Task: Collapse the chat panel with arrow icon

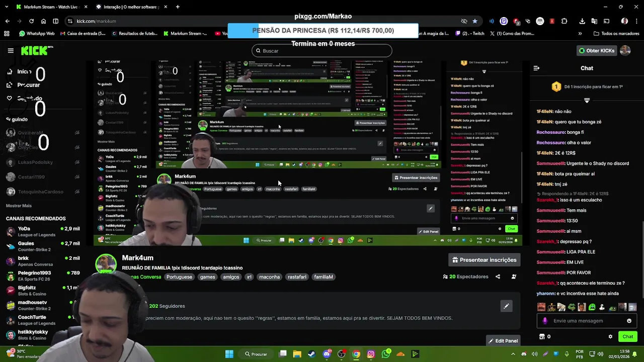Action: tap(536, 68)
